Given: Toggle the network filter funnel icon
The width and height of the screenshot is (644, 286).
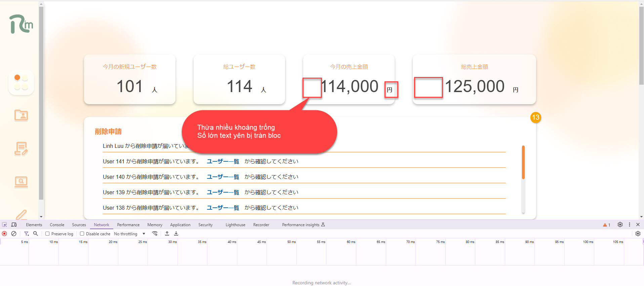Looking at the screenshot, I should click(x=26, y=234).
